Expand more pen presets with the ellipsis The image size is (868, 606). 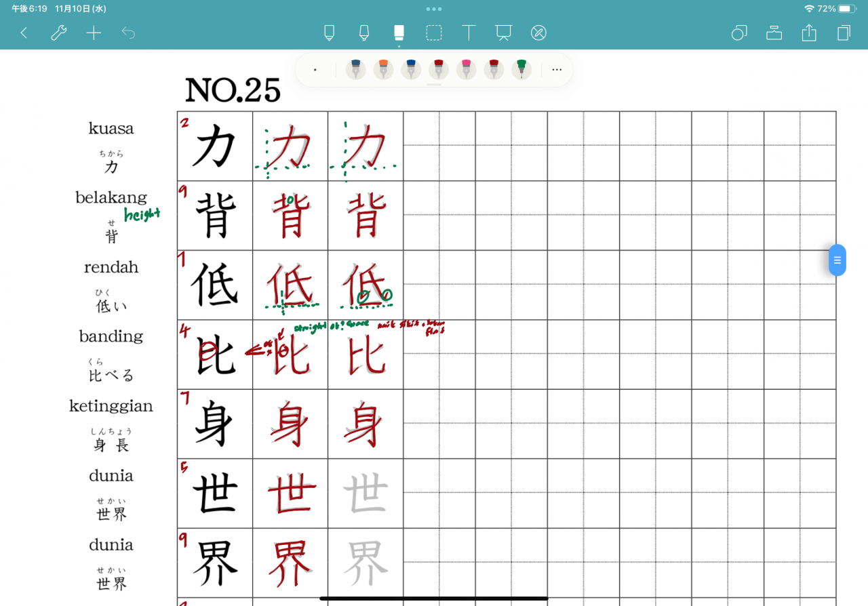tap(557, 70)
